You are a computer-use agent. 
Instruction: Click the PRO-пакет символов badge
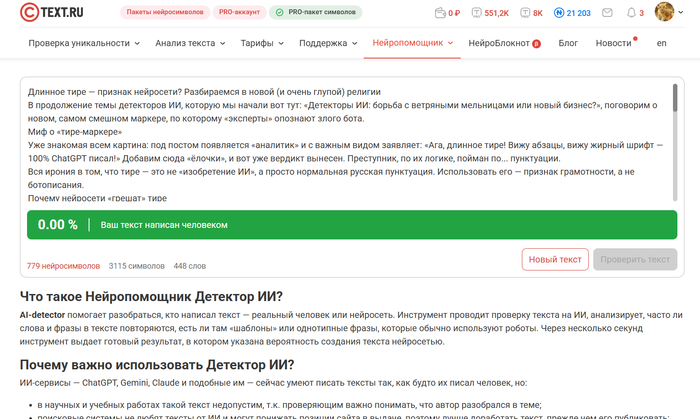(x=316, y=12)
